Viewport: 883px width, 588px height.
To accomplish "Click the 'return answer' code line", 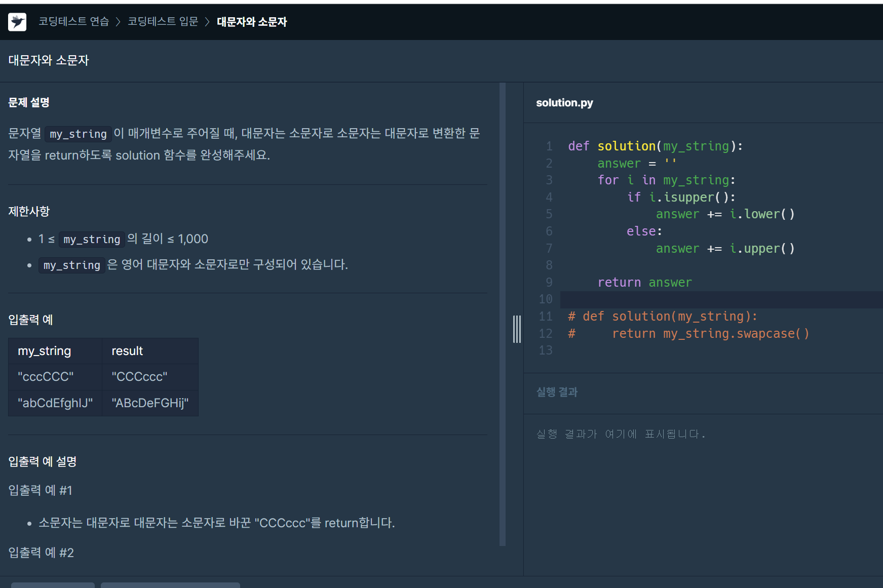I will pos(644,283).
